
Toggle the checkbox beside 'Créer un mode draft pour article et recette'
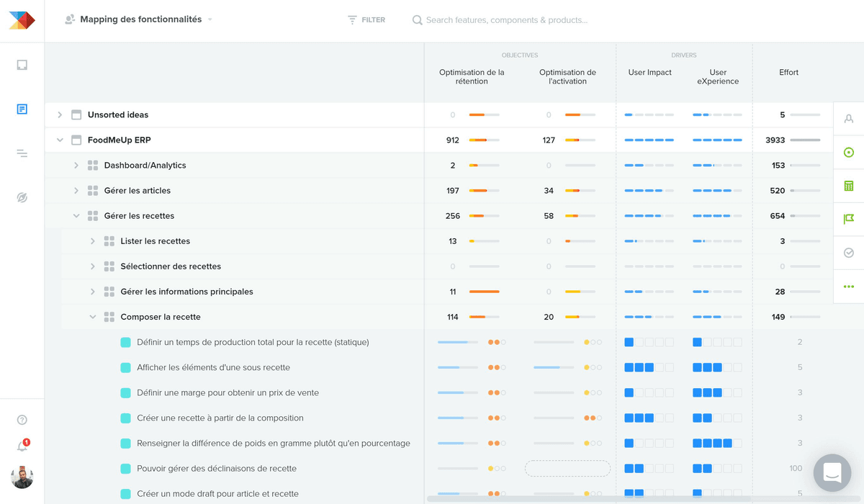pos(127,493)
